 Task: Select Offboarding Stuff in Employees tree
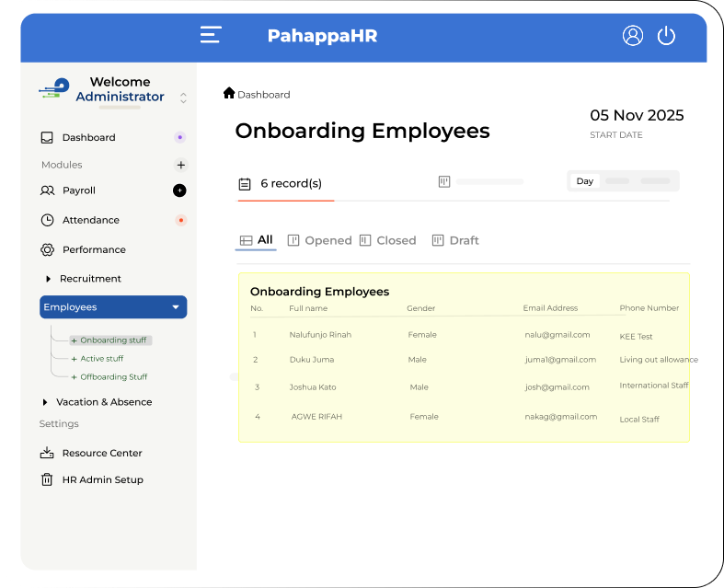pos(113,376)
